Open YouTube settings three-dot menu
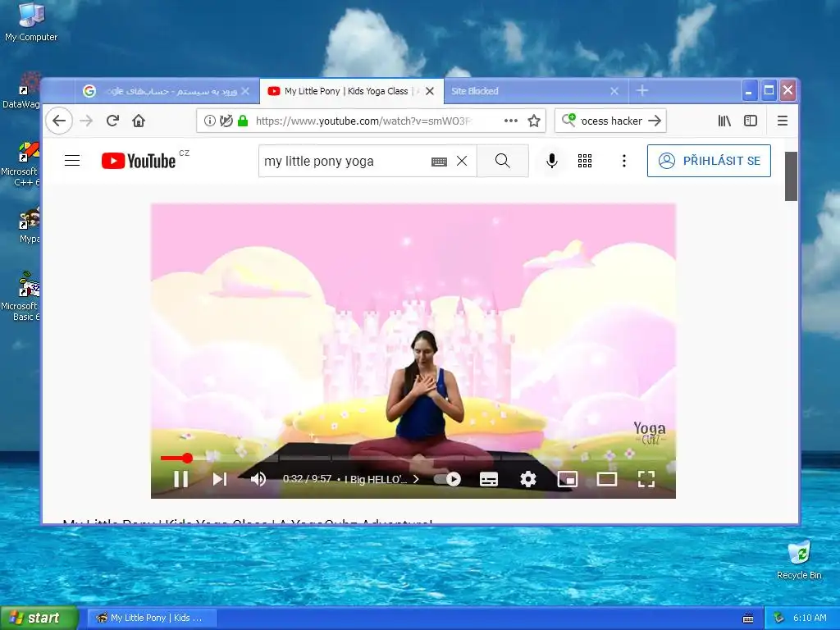Image resolution: width=840 pixels, height=630 pixels. [624, 161]
